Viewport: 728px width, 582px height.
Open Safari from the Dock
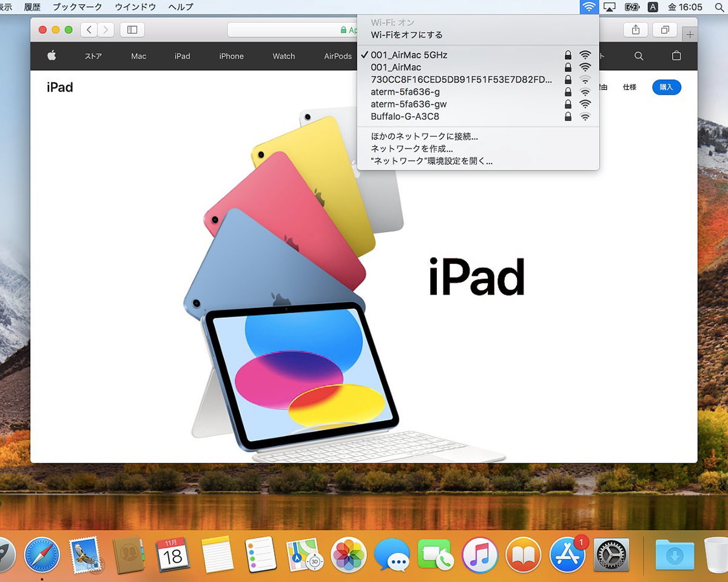click(x=42, y=555)
